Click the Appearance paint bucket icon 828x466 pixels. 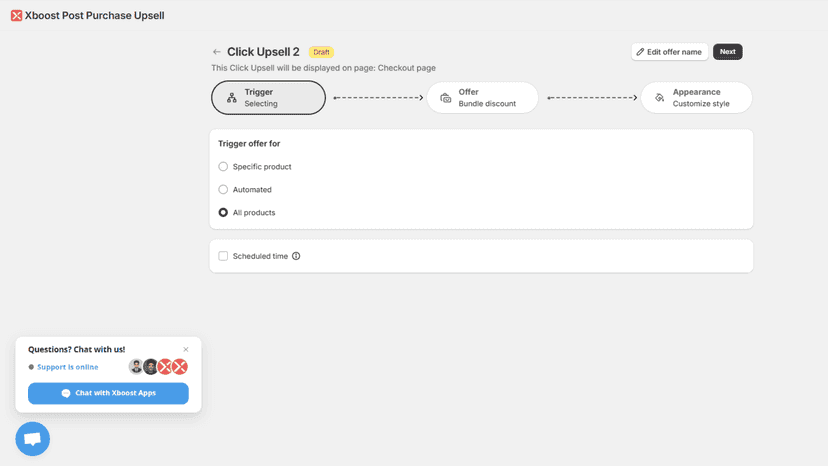click(660, 98)
